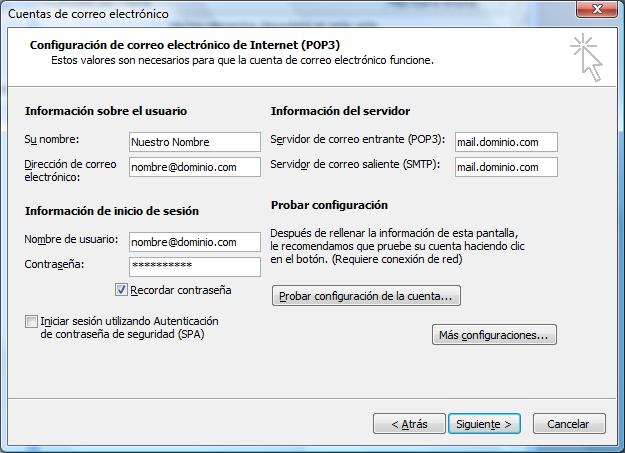
Task: Click the Su nombre label text
Action: pyautogui.click(x=52, y=140)
